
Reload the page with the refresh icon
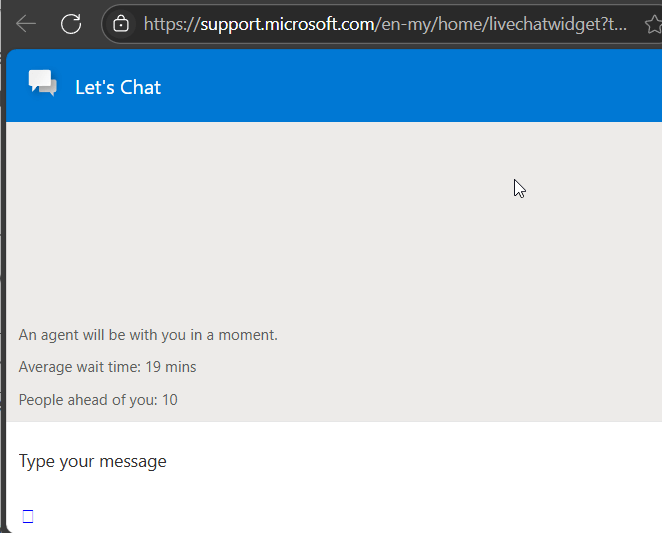tap(71, 23)
